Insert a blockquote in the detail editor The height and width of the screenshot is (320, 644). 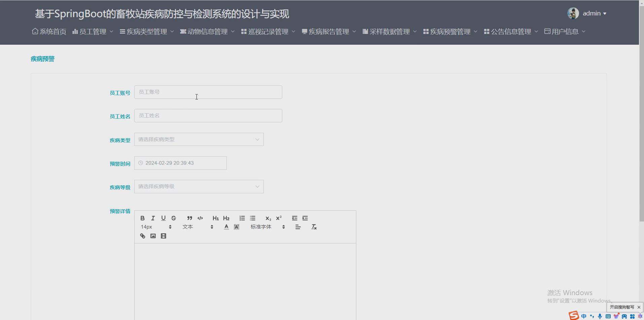point(189,218)
